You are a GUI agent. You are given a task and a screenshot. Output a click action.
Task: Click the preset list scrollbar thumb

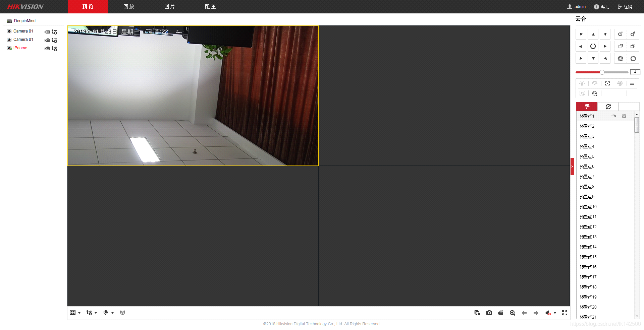(637, 125)
